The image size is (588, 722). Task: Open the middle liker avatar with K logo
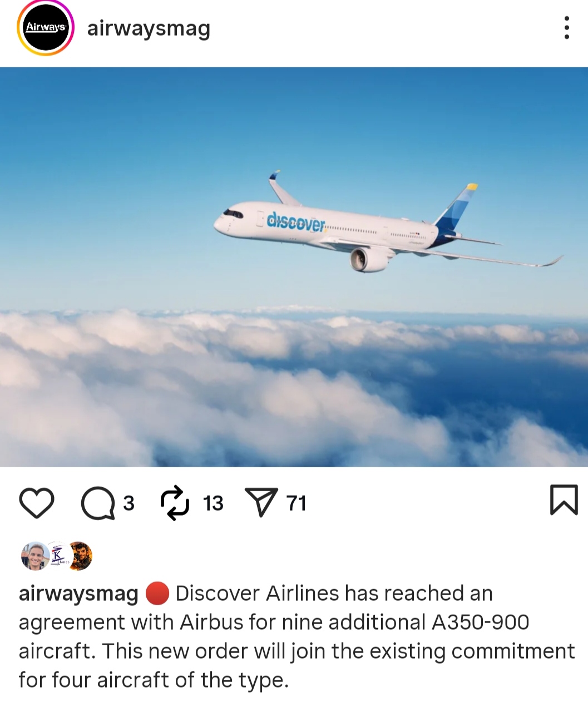pyautogui.click(x=58, y=556)
